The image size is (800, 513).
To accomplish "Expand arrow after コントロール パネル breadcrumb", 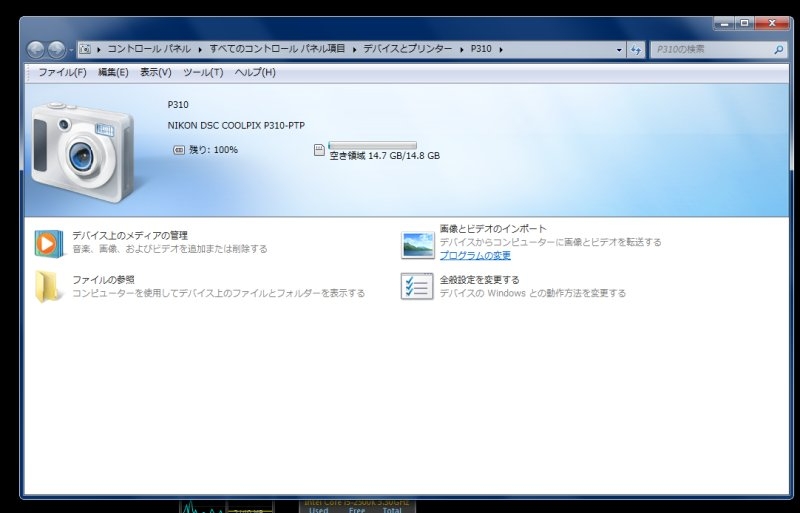I will pyautogui.click(x=201, y=50).
